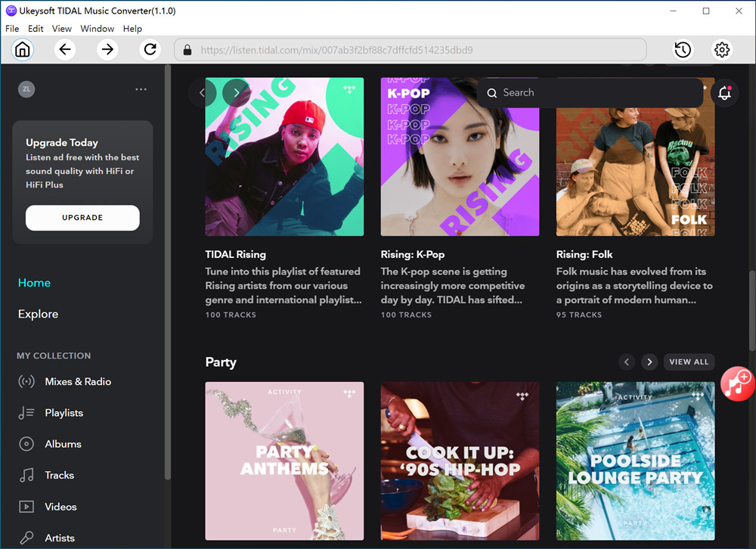This screenshot has width=756, height=549.
Task: Click the URL address bar
Action: tap(411, 50)
